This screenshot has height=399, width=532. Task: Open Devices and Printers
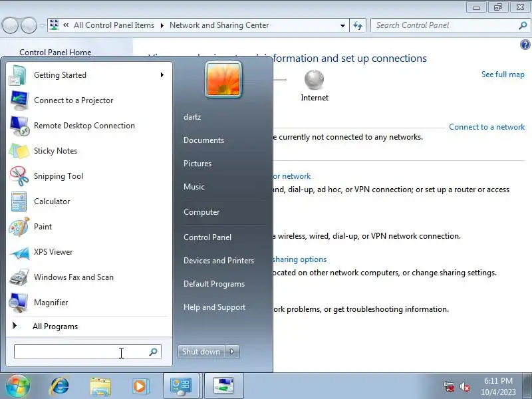pyautogui.click(x=219, y=261)
